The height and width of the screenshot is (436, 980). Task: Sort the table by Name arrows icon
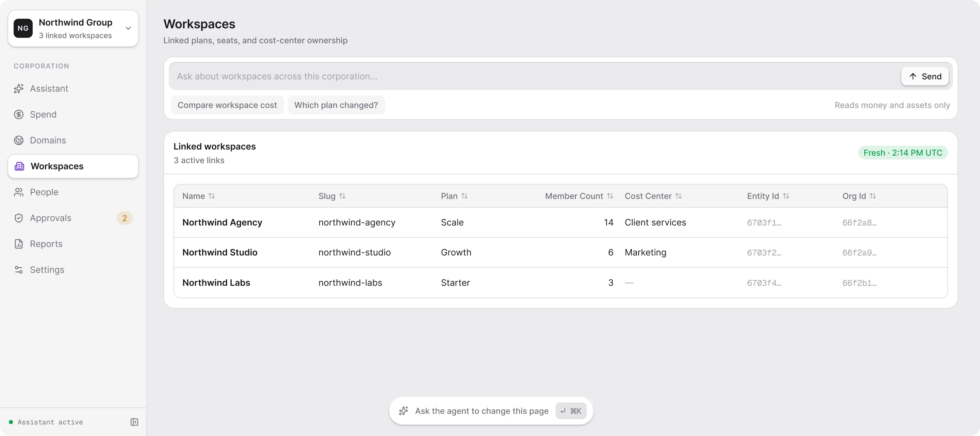click(x=212, y=196)
